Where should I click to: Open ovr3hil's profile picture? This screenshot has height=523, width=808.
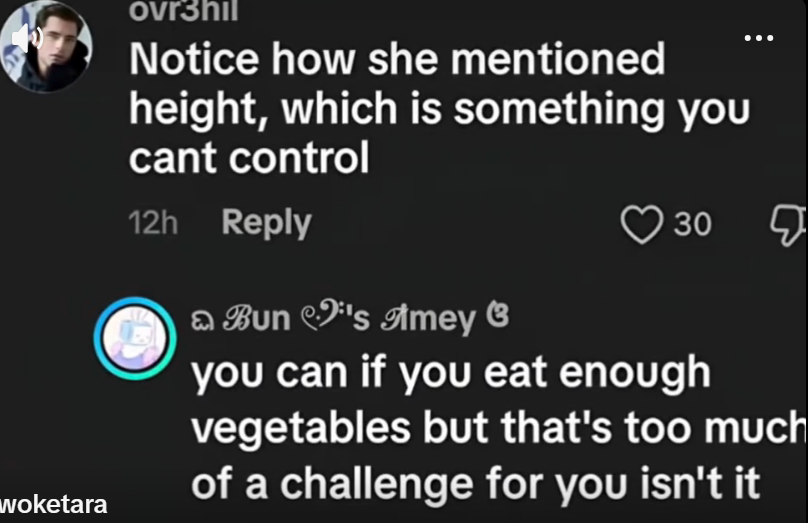click(x=46, y=45)
